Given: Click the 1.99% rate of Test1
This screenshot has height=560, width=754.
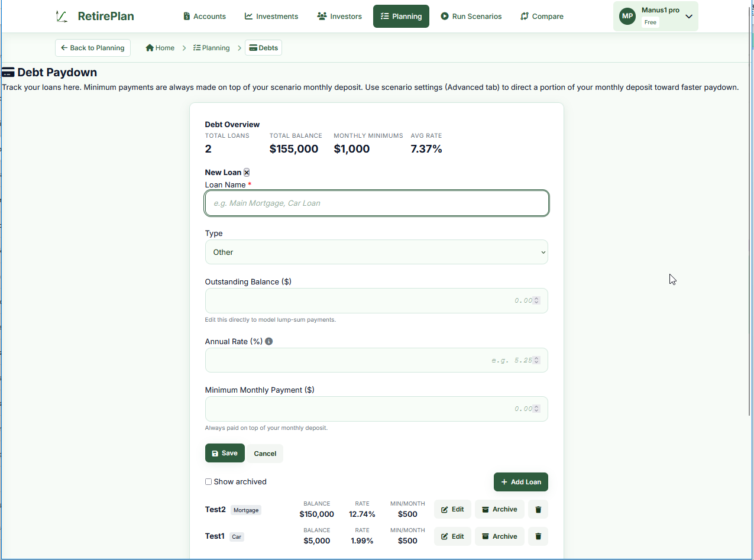Looking at the screenshot, I should point(363,541).
